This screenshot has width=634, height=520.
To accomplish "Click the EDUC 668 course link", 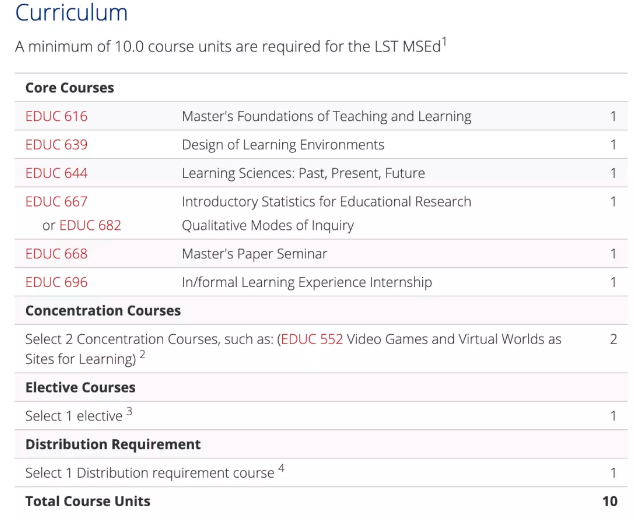I will click(56, 254).
